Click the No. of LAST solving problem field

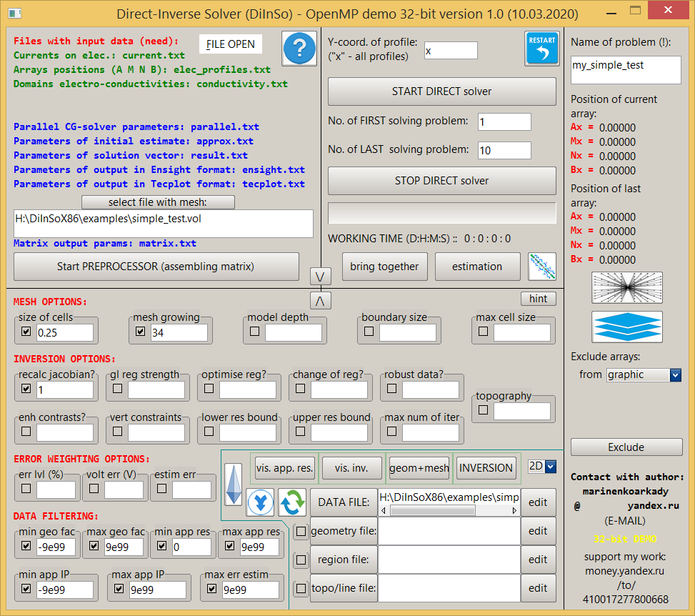pyautogui.click(x=504, y=150)
